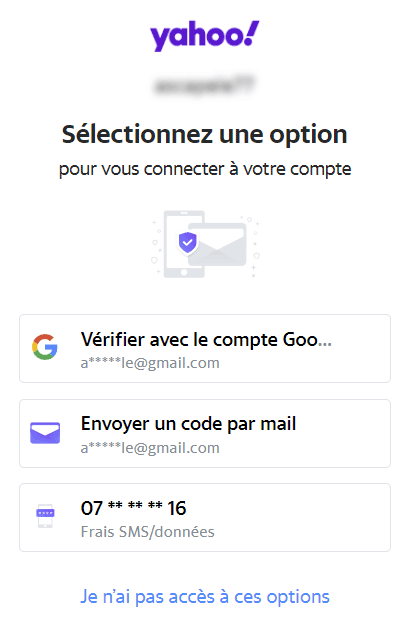This screenshot has height=624, width=411.
Task: Choose the 07 ** ** ** 16 phone option
Action: tap(205, 517)
